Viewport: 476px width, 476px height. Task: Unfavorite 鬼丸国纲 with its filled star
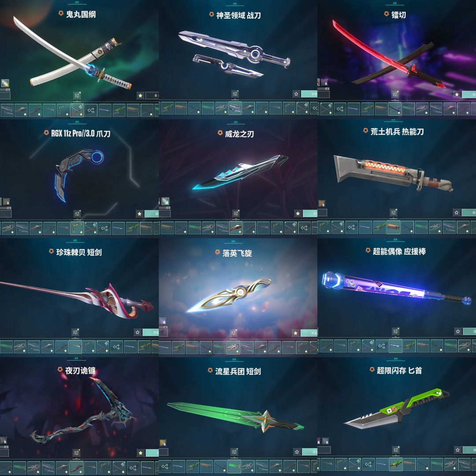140,96
